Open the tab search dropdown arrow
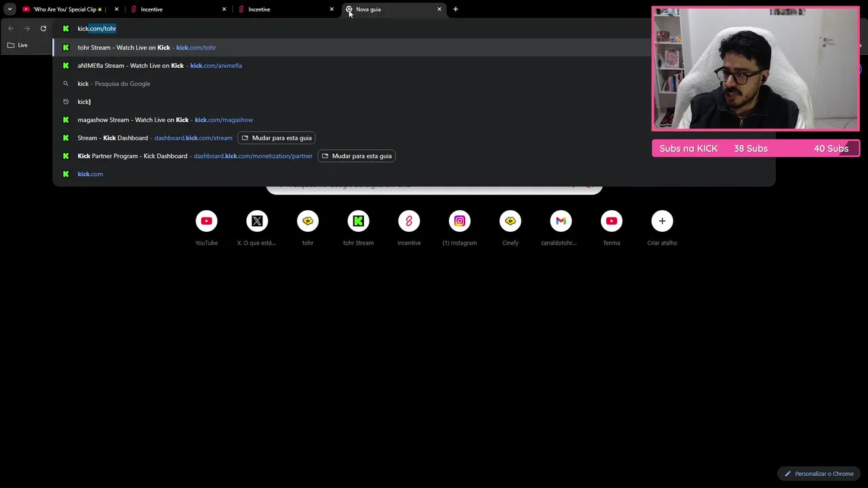The image size is (868, 488). point(9,9)
